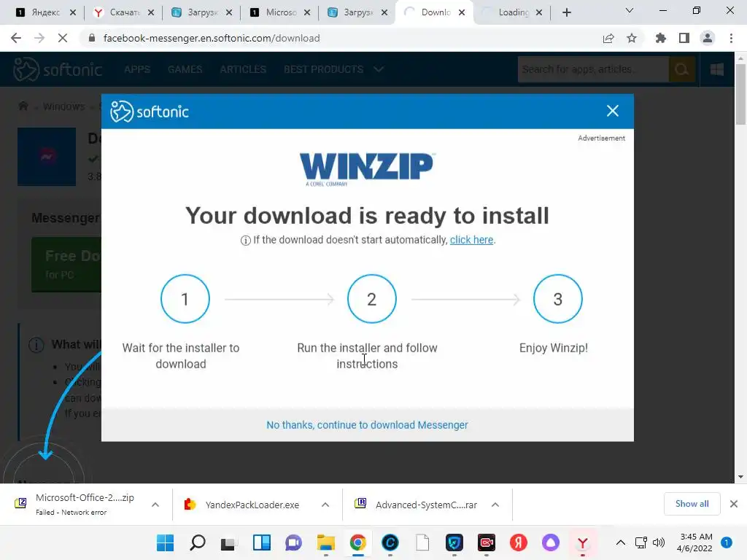Show hidden system tray icons
747x560 pixels.
point(620,542)
